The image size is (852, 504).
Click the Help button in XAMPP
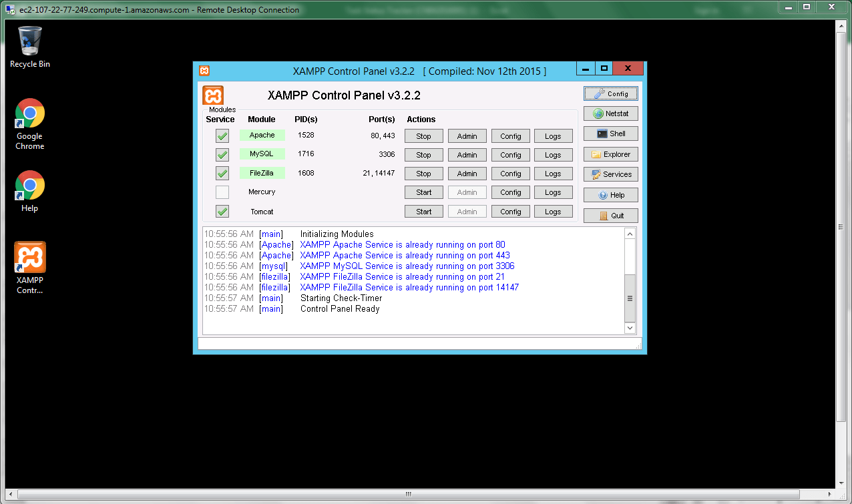click(x=610, y=195)
